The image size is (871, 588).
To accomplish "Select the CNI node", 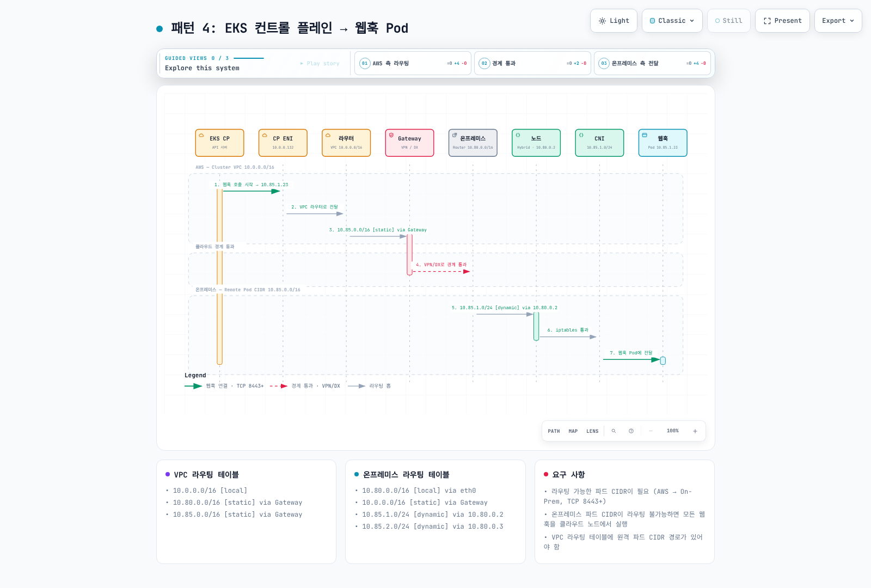I will (599, 143).
